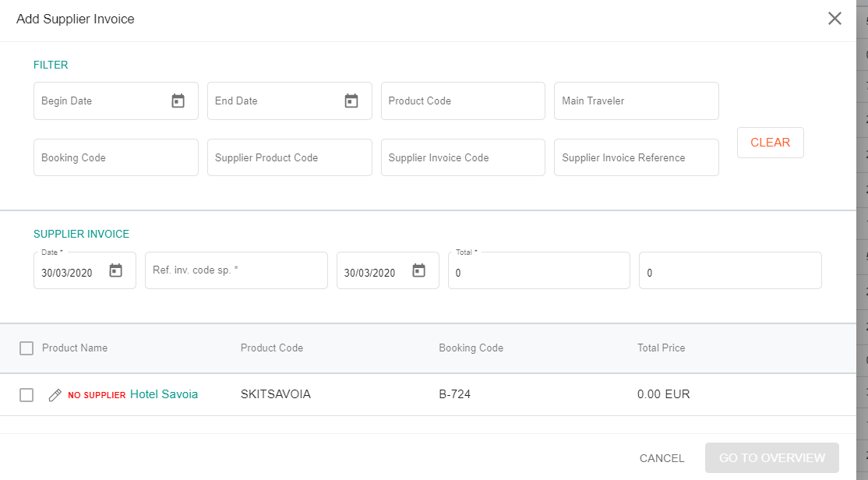Click the 0.00 EUR total price cell

coord(663,394)
